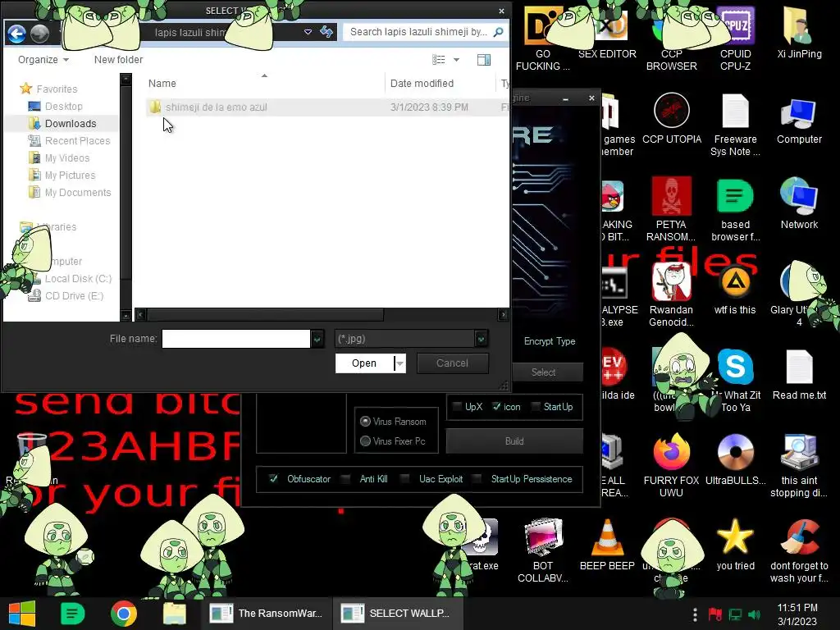Change view with the view layout icon
Image resolution: width=840 pixels, height=630 pixels.
[x=439, y=59]
